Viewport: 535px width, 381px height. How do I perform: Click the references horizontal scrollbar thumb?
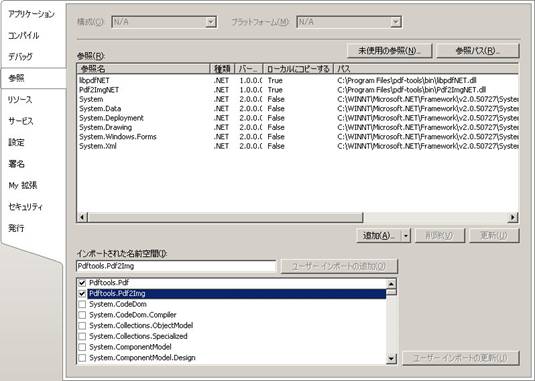(225, 217)
